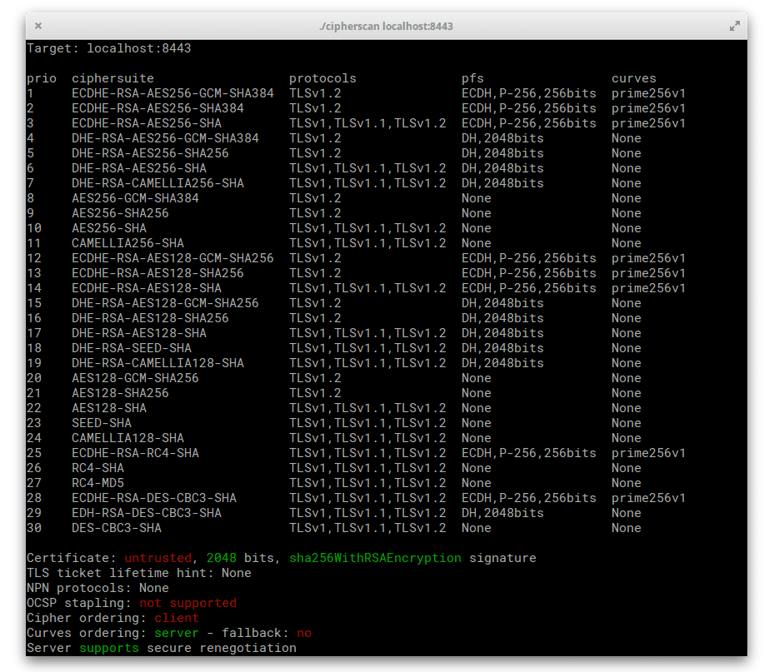The height and width of the screenshot is (672, 784).
Task: Click 'prime256v1' curve in row 28
Action: (648, 498)
